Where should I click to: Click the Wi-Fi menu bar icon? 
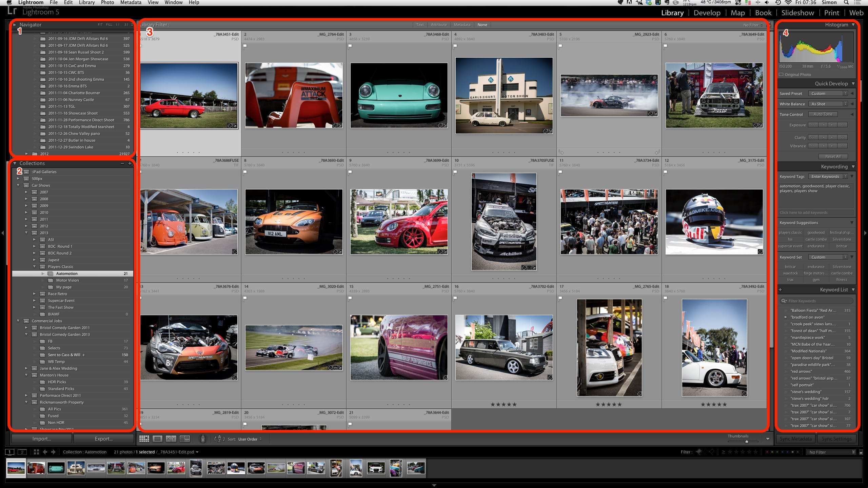788,3
